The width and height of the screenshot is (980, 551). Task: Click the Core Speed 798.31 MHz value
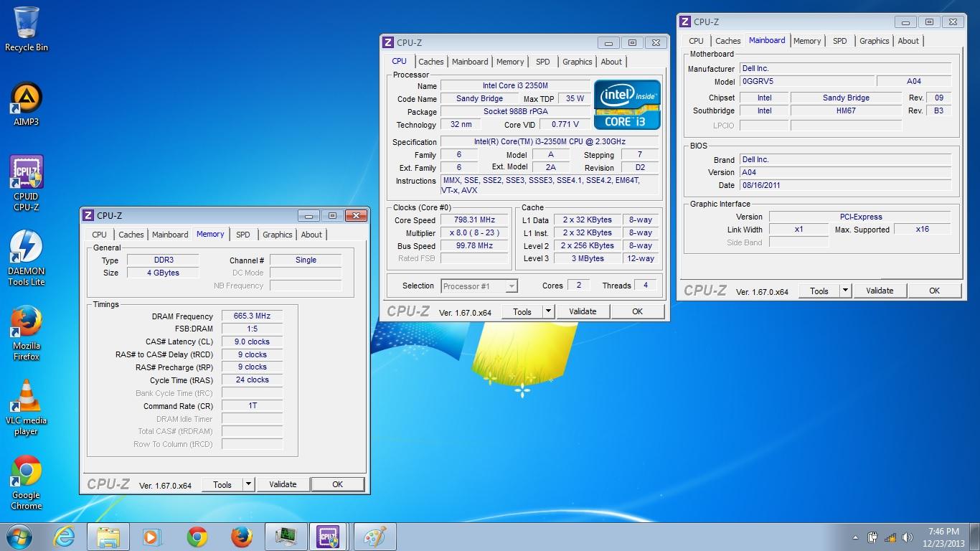pos(474,220)
